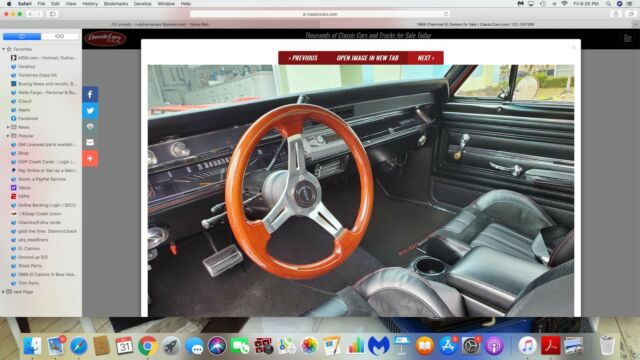Open the iCloud bookmark

click(21, 101)
